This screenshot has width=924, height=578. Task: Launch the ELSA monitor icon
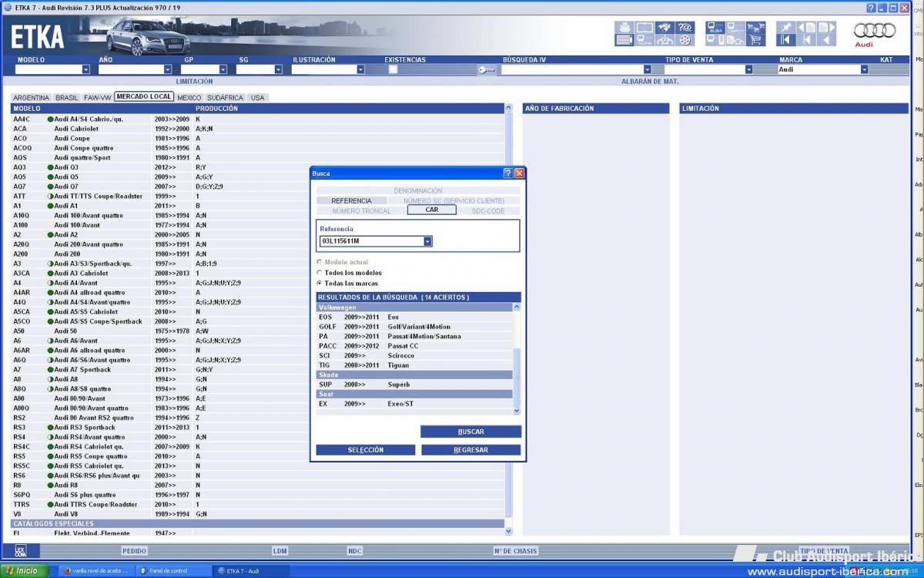715,28
